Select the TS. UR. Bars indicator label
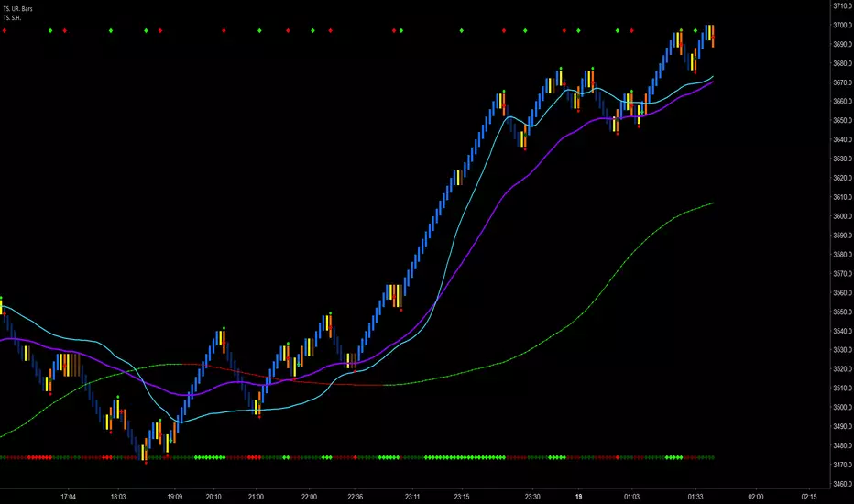 [x=17, y=9]
